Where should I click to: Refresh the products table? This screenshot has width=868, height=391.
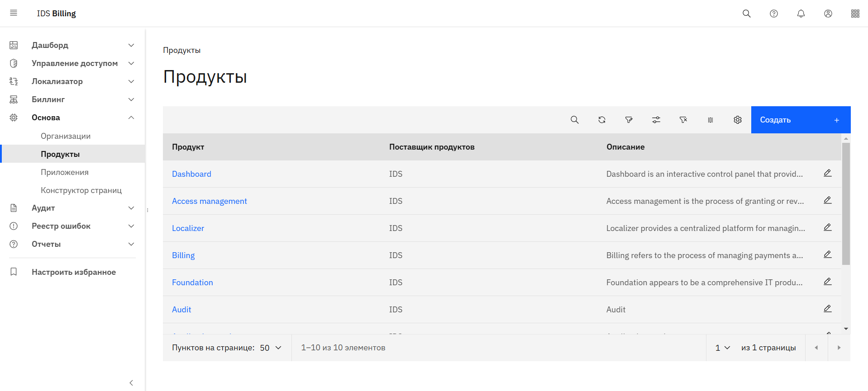tap(601, 120)
